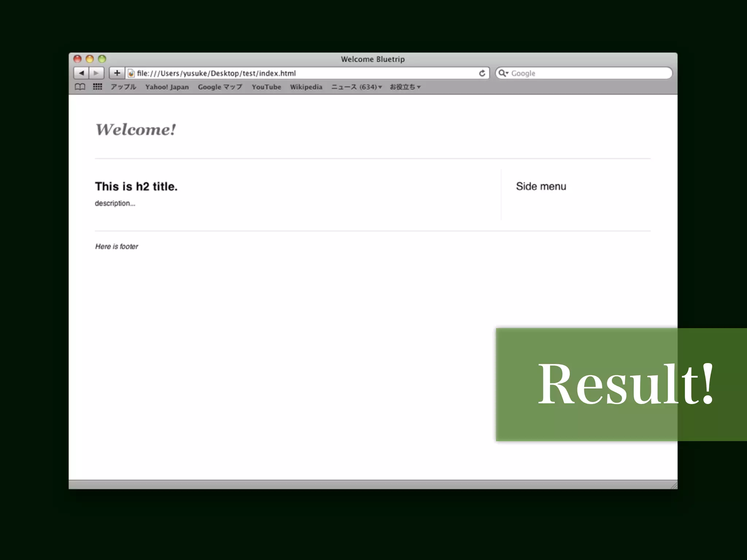Click the Back navigation arrow

(x=81, y=73)
